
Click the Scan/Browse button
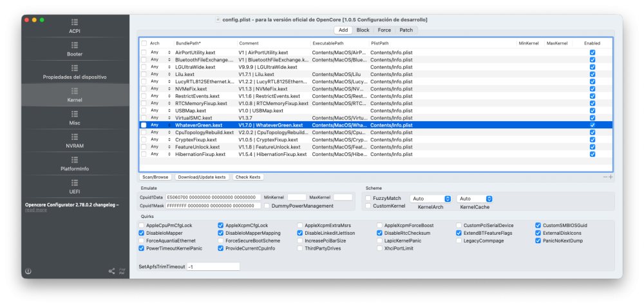coord(155,177)
